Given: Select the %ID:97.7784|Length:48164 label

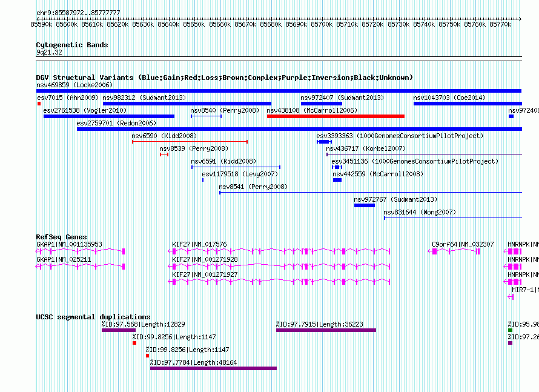Looking at the screenshot, I should (194, 362).
